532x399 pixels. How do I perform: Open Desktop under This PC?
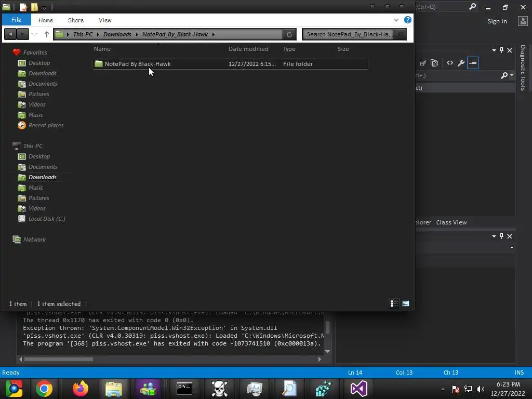[39, 156]
